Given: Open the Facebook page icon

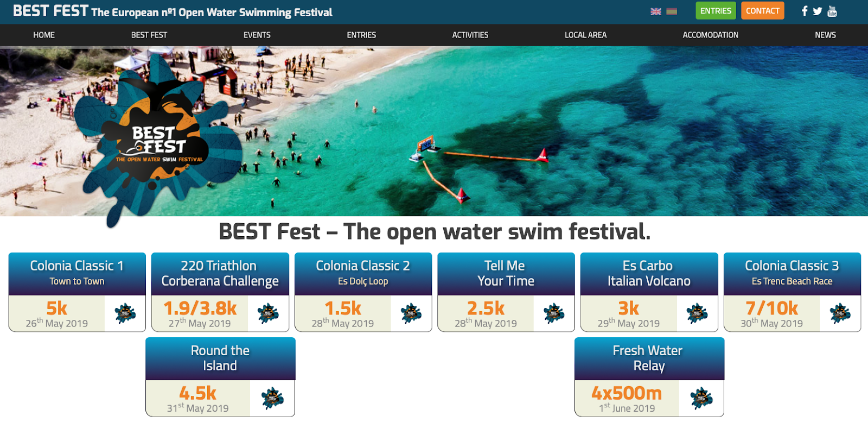Looking at the screenshot, I should [x=805, y=11].
